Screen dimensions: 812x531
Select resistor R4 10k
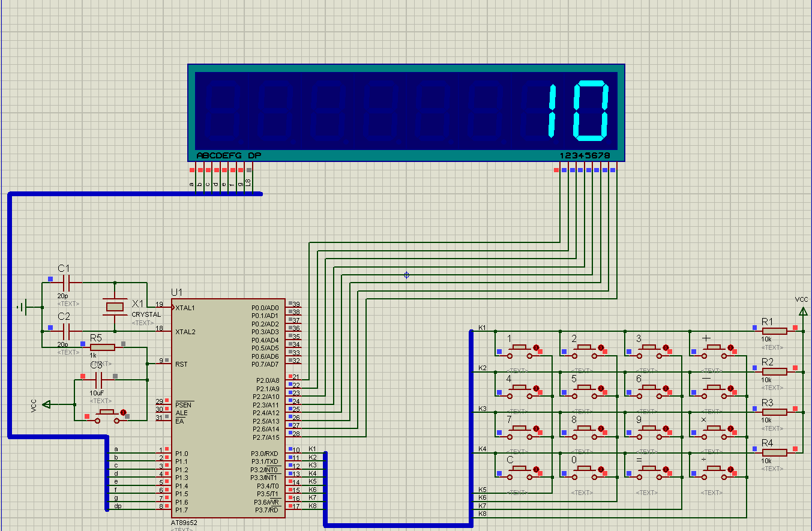[775, 452]
